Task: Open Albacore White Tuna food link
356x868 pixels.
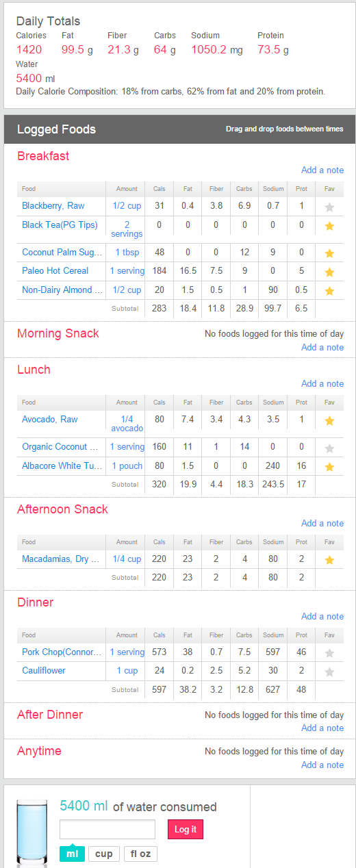Action: pos(62,465)
